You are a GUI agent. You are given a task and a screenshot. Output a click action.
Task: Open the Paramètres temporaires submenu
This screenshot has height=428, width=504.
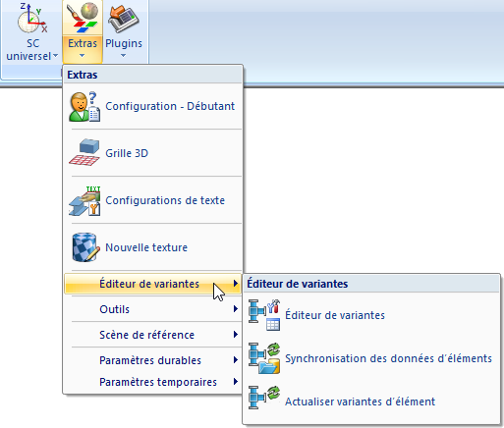tap(153, 382)
